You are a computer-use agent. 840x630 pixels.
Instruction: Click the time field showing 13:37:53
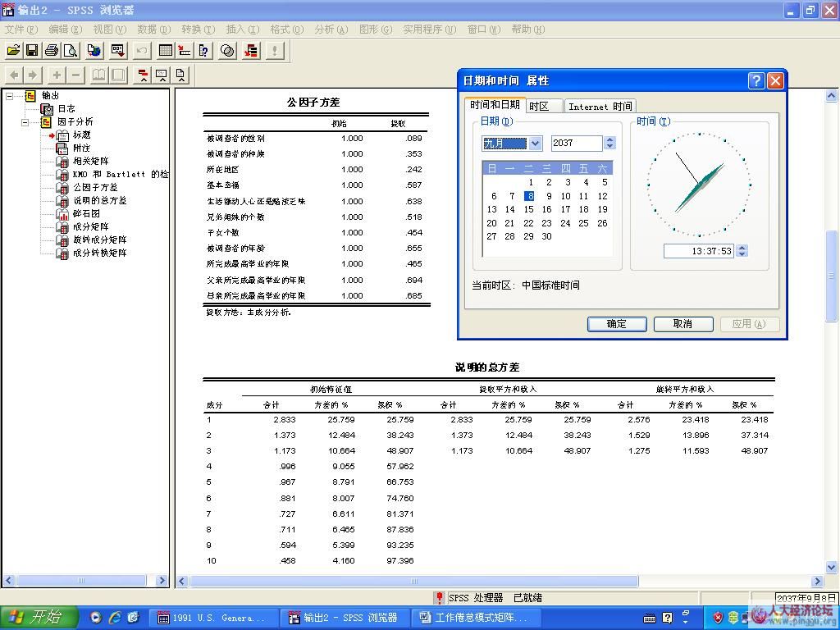699,251
